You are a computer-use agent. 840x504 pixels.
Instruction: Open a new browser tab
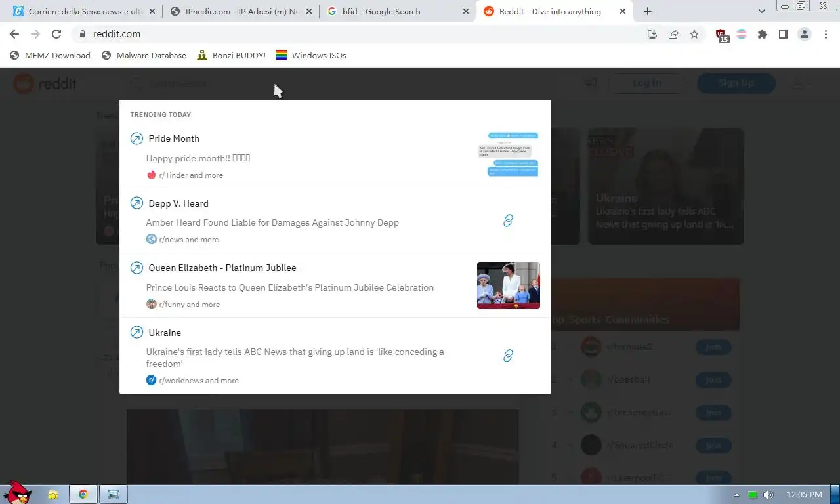(x=648, y=11)
